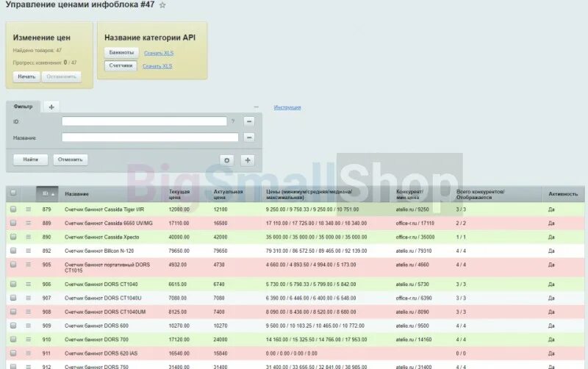Open row menu for item 907
This screenshot has height=369, width=588.
pyautogui.click(x=29, y=298)
